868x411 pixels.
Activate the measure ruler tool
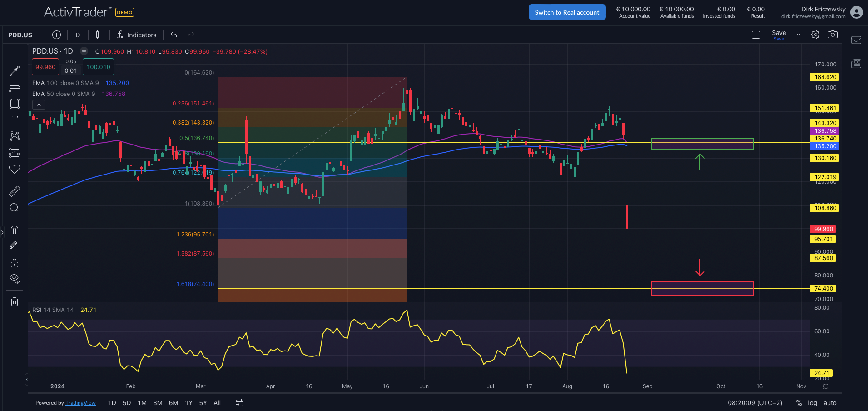[x=15, y=191]
